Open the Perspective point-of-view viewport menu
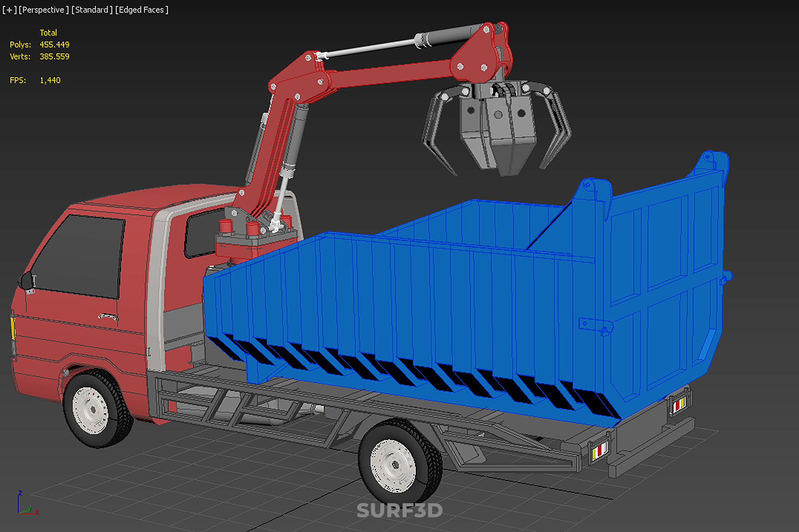 click(43, 10)
